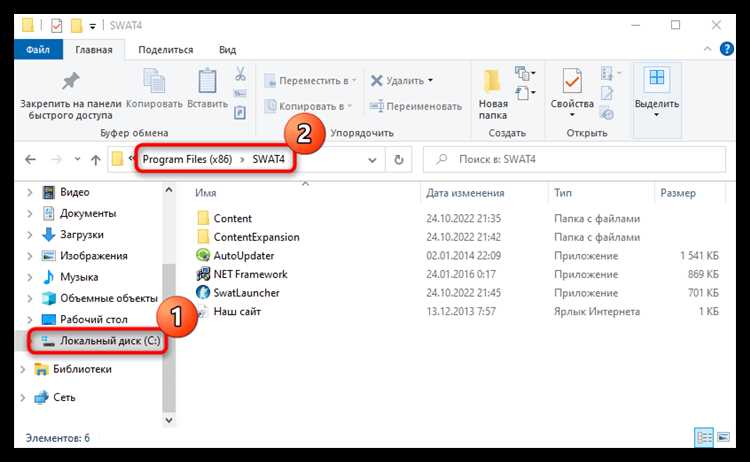
Task: Sort by the Имя column header
Action: click(x=205, y=193)
